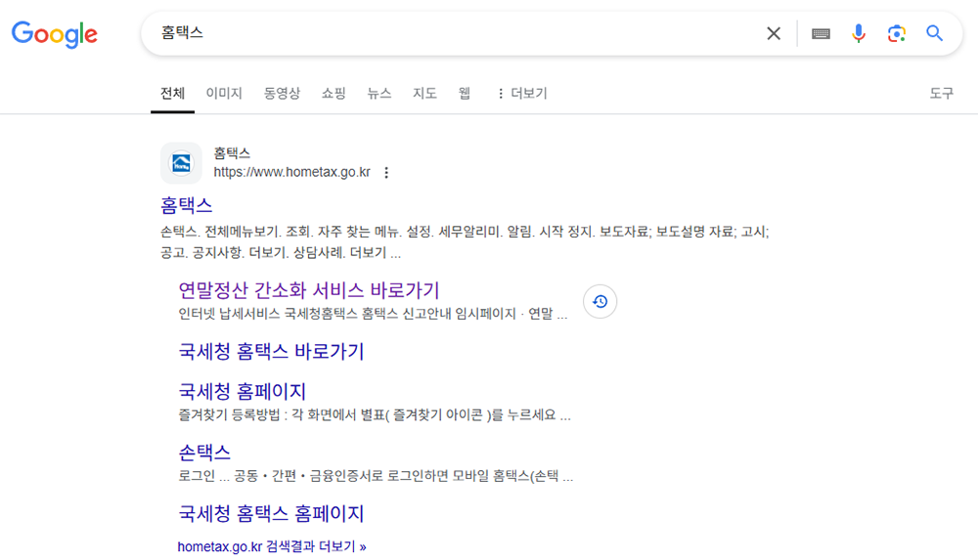
Task: Click the 홈택스 site favicon
Action: 181,163
